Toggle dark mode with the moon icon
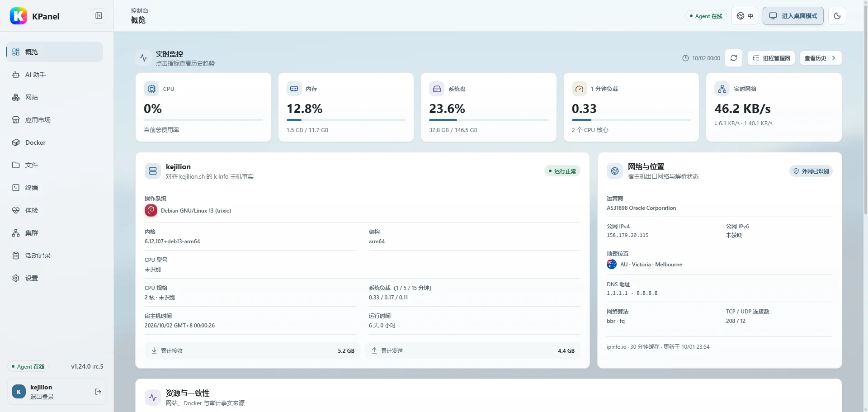This screenshot has width=868, height=412. [x=837, y=16]
